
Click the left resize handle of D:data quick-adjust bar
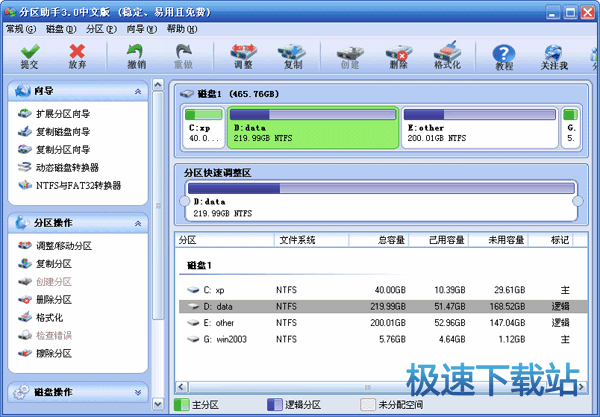(184, 201)
